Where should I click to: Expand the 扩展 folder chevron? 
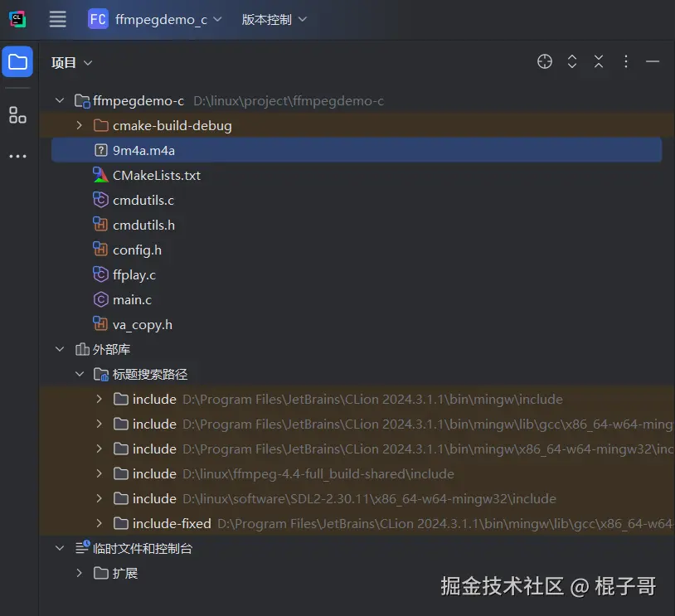click(x=80, y=573)
